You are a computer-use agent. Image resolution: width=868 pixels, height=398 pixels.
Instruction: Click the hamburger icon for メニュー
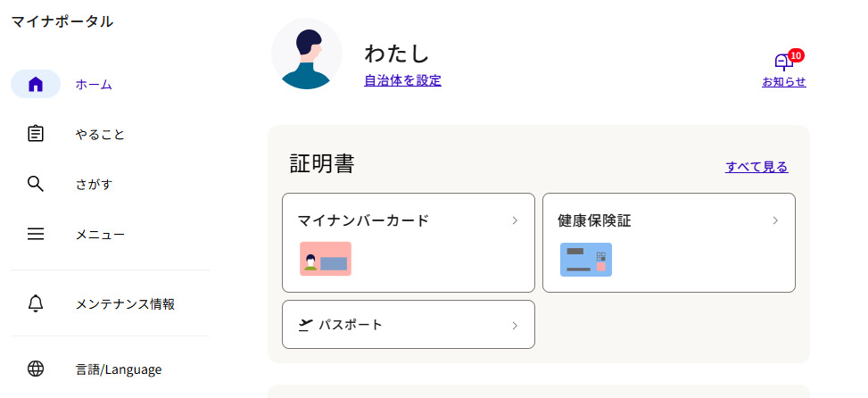36,235
